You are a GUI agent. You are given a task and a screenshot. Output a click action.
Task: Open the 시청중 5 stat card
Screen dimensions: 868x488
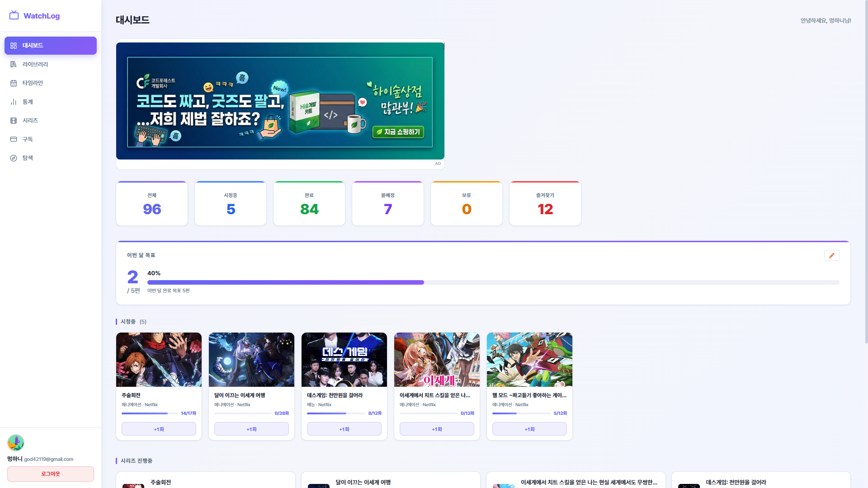[x=231, y=203]
